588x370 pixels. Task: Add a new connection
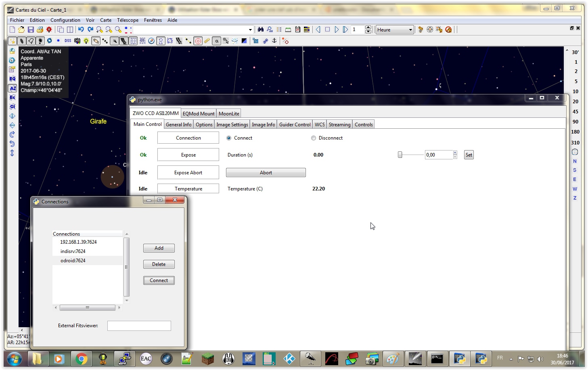click(x=159, y=248)
